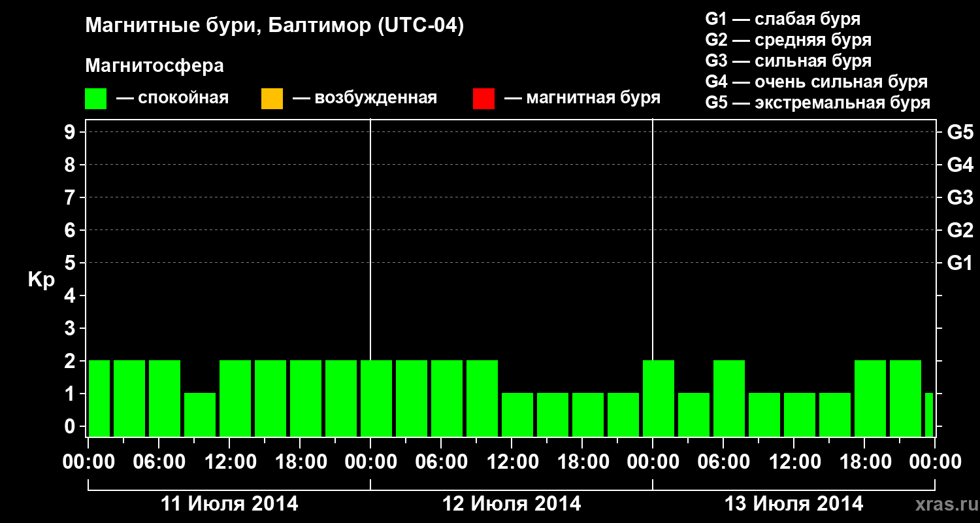
Task: Click the date label '13 Июля 2014'
Action: tap(794, 504)
